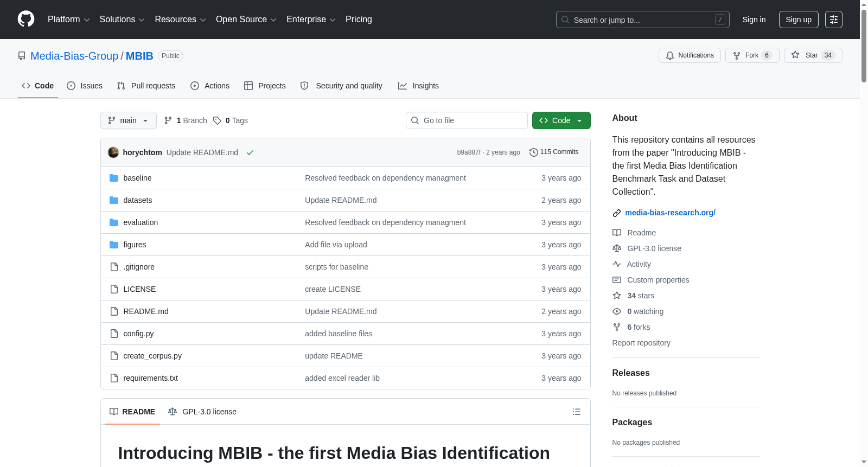This screenshot has height=467, width=868.
Task: Expand the Resources menu
Action: tap(180, 20)
